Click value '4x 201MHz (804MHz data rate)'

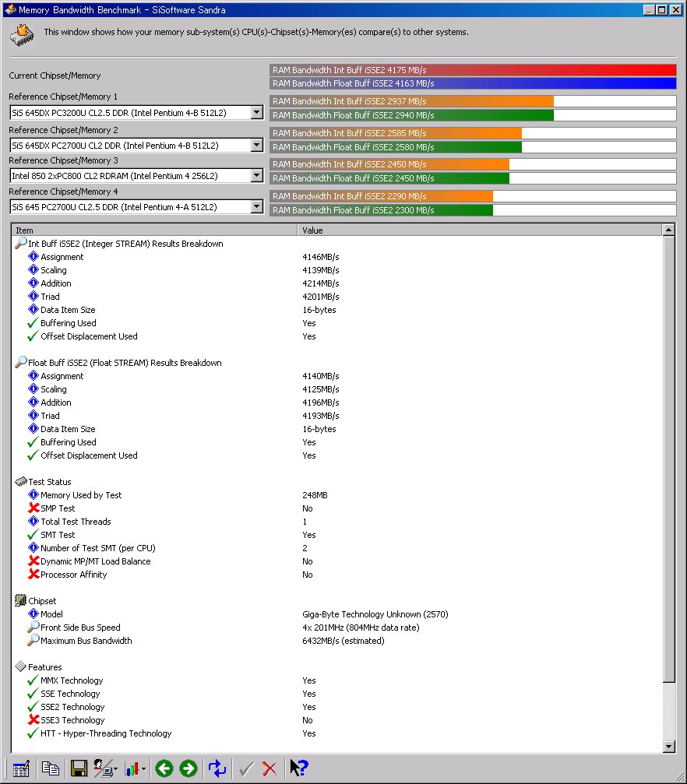(x=361, y=627)
